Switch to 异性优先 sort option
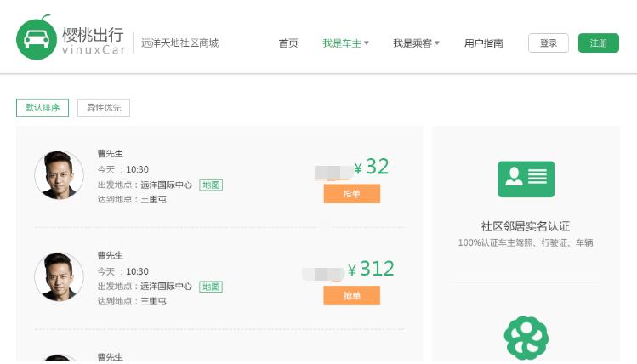637x364 pixels. [x=104, y=108]
